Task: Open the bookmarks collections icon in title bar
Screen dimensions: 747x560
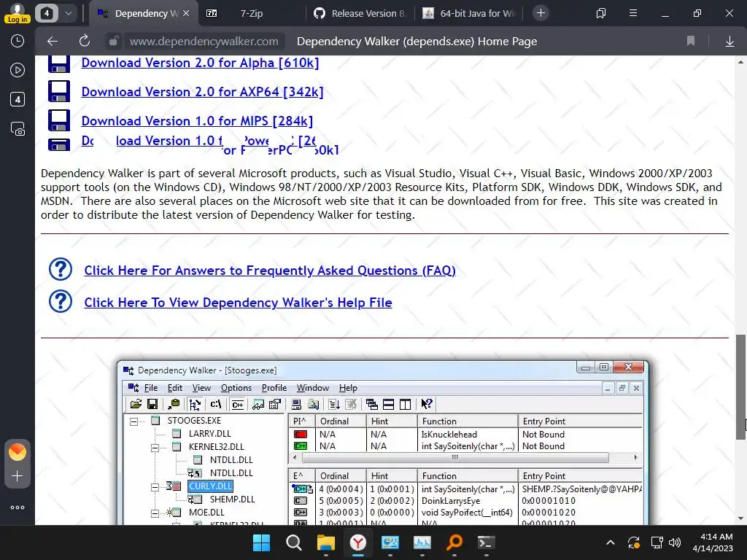Action: pos(601,13)
